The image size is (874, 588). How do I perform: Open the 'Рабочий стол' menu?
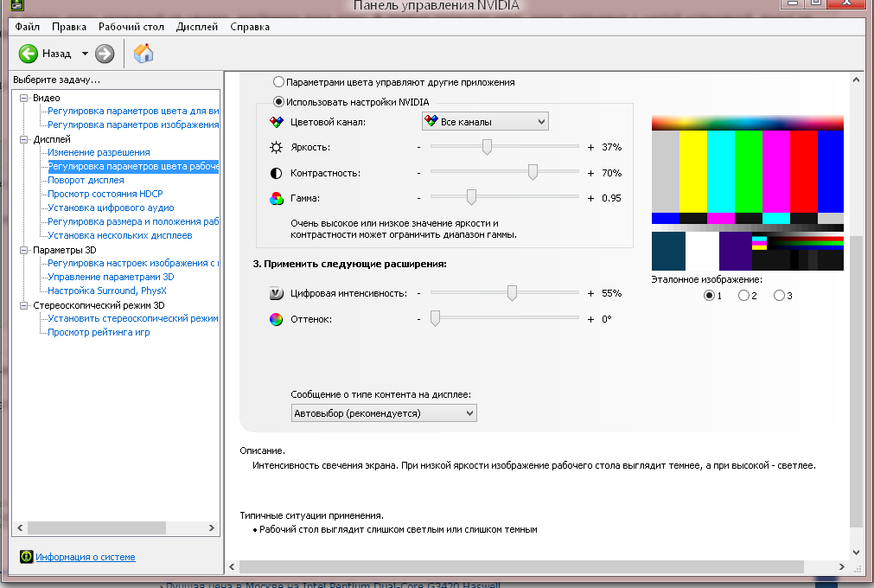131,27
